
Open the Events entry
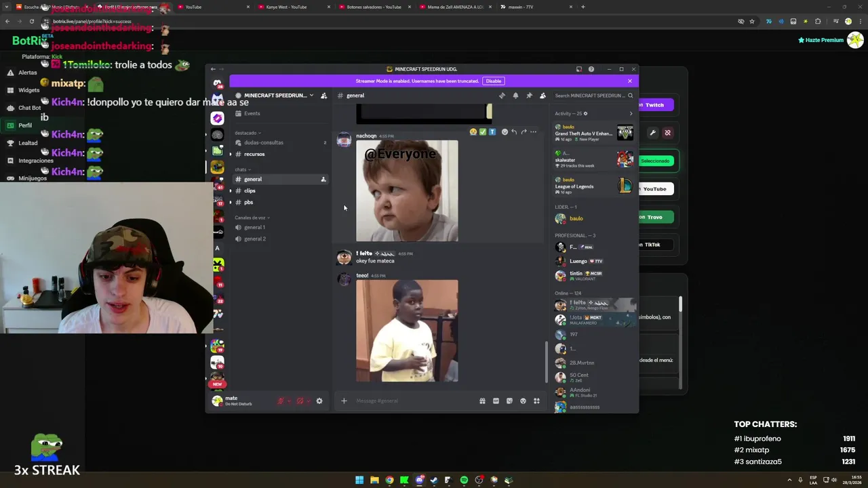click(x=280, y=113)
